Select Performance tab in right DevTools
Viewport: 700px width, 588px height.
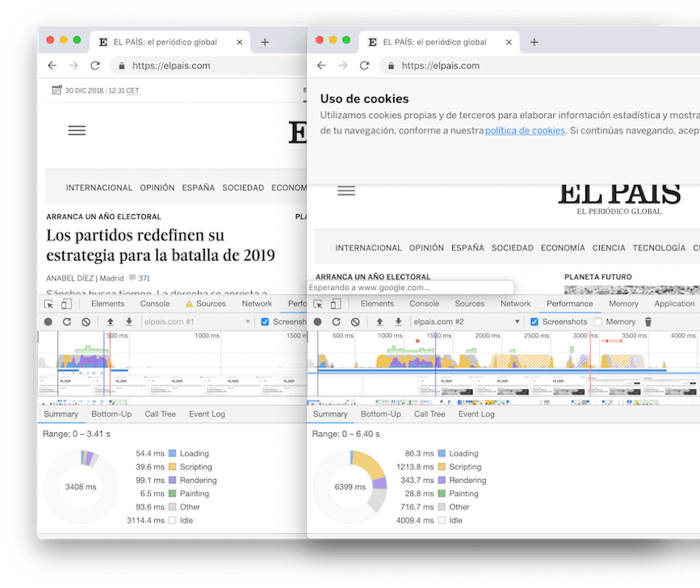coord(570,304)
